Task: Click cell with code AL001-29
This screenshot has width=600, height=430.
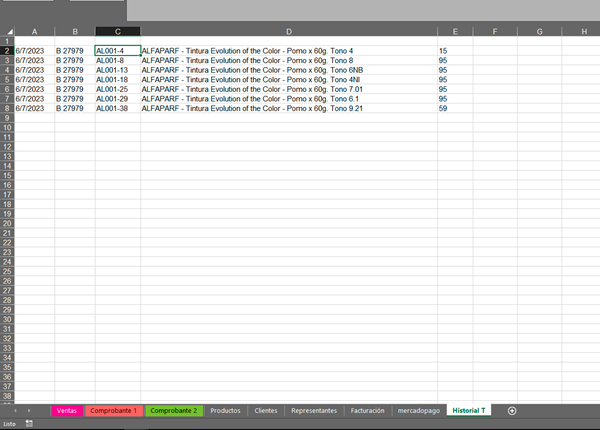Action: (x=118, y=99)
